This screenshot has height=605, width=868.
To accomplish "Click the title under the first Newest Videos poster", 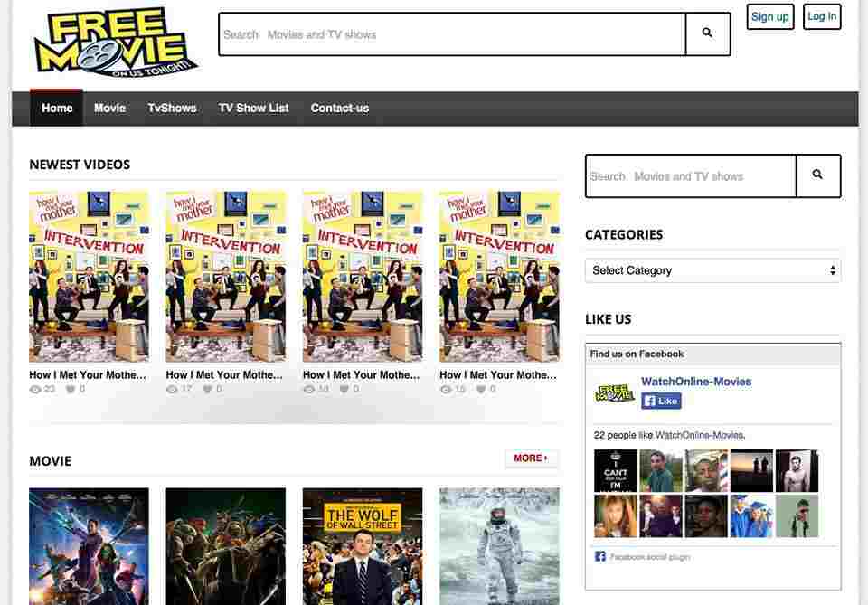I will coord(88,374).
